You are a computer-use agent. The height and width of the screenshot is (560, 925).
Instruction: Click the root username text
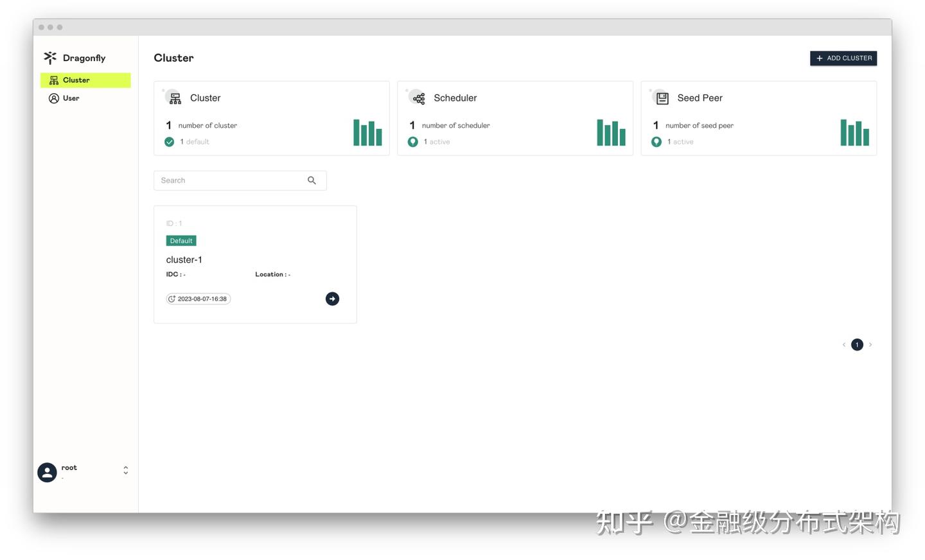69,468
